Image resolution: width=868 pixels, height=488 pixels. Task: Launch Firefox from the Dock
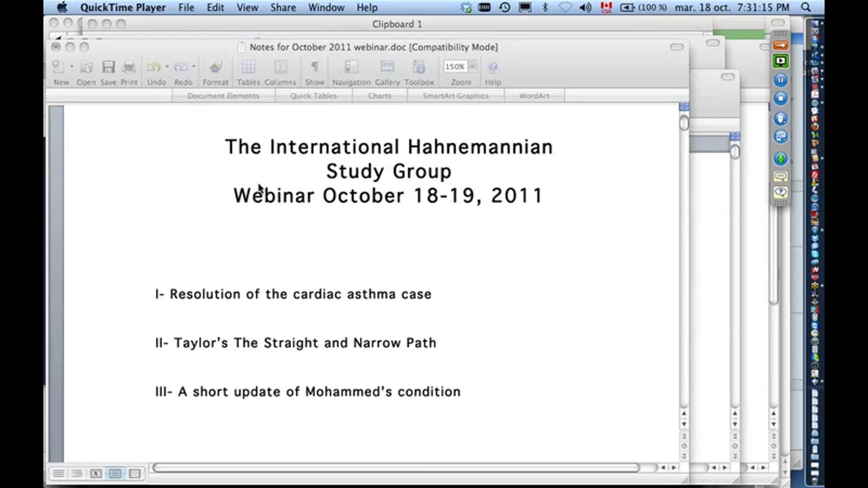pyautogui.click(x=815, y=126)
